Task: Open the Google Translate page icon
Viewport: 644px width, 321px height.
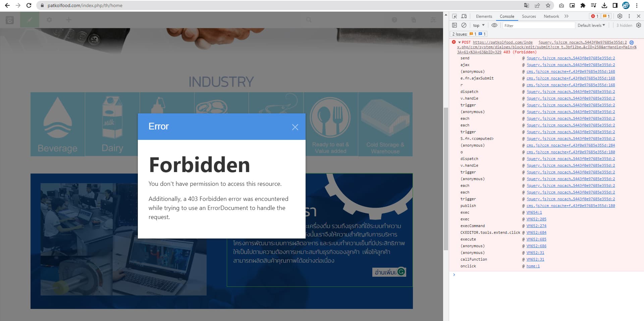Action: [526, 5]
